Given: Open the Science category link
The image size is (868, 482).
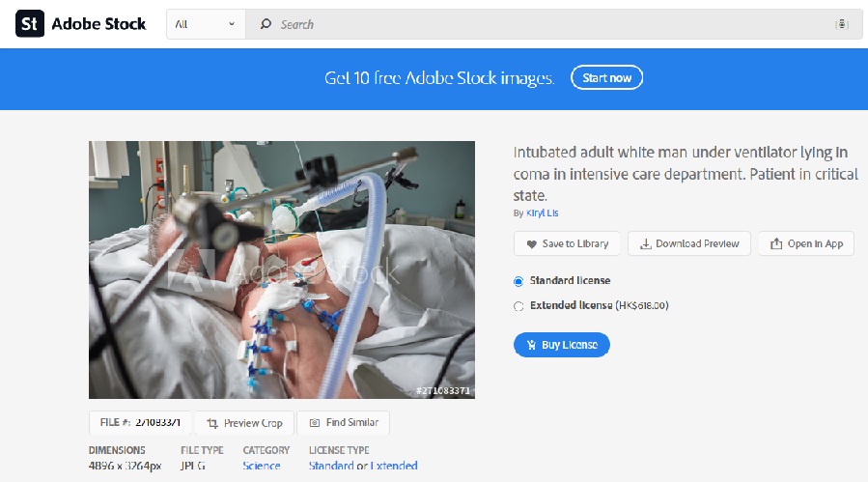Looking at the screenshot, I should point(262,466).
